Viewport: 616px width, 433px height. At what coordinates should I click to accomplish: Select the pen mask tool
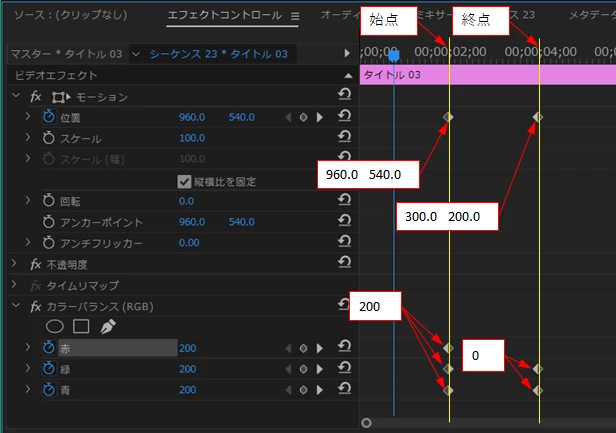tap(108, 327)
